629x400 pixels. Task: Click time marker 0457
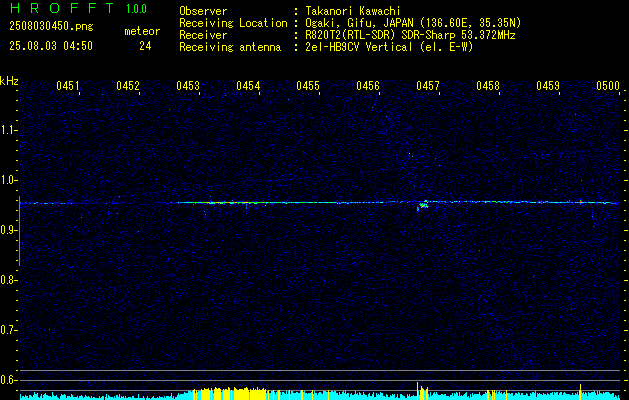click(428, 86)
